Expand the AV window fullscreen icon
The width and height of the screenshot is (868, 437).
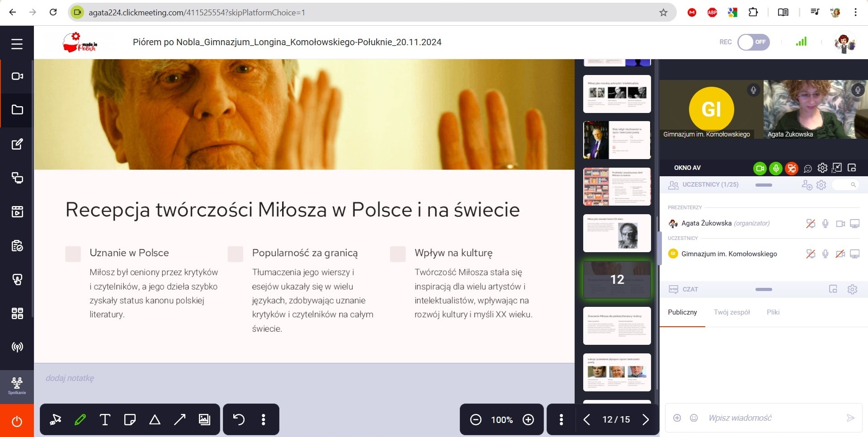click(837, 168)
